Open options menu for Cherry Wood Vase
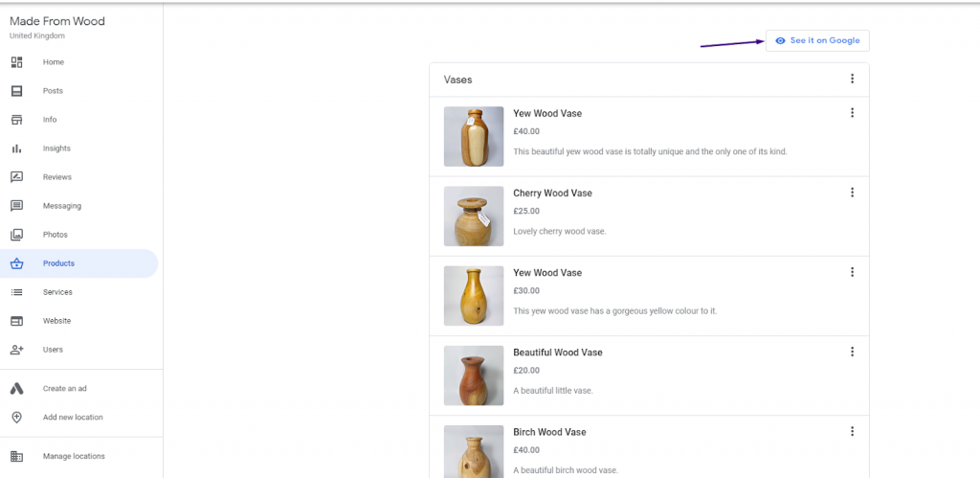This screenshot has height=478, width=980. [x=852, y=193]
